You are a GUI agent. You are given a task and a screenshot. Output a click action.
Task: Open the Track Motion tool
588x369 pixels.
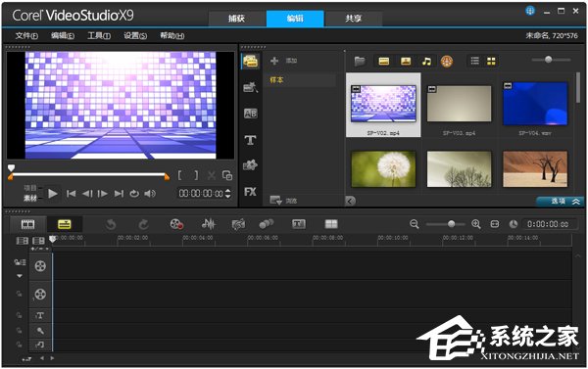click(x=267, y=224)
